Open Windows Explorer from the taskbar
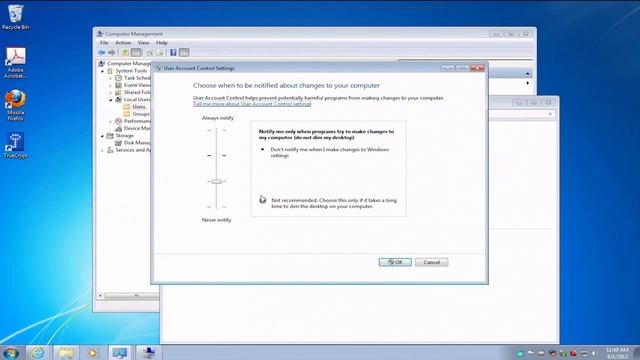Image resolution: width=640 pixels, height=360 pixels. click(66, 353)
